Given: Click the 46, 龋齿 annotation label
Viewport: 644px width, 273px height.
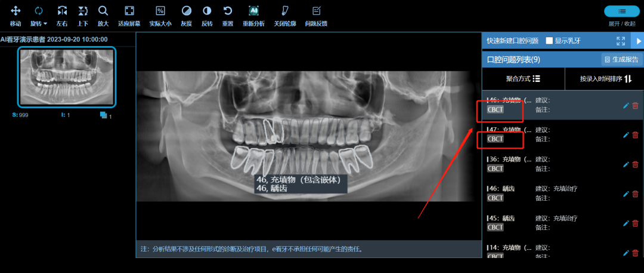Looking at the screenshot, I should pos(271,189).
